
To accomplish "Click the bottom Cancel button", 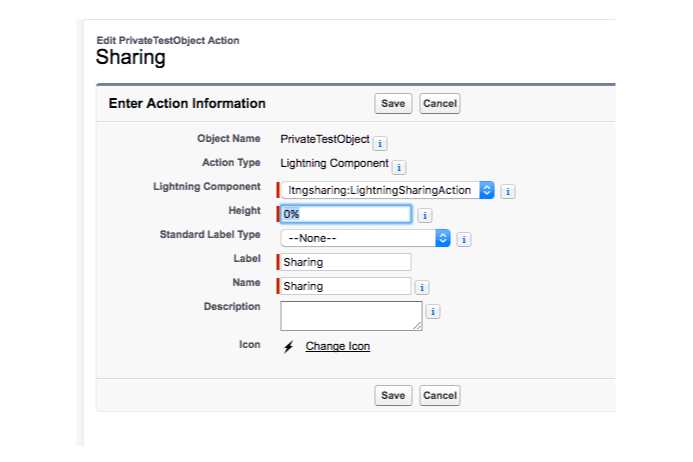I will coord(440,395).
